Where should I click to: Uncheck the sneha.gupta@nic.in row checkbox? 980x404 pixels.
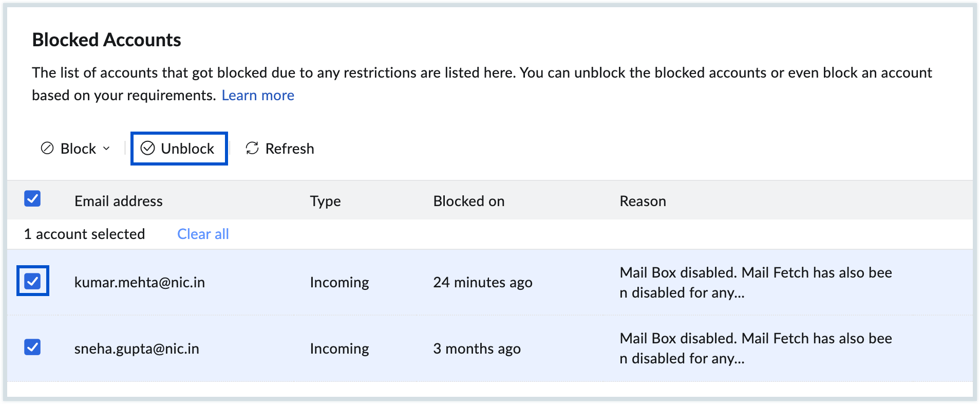point(32,347)
